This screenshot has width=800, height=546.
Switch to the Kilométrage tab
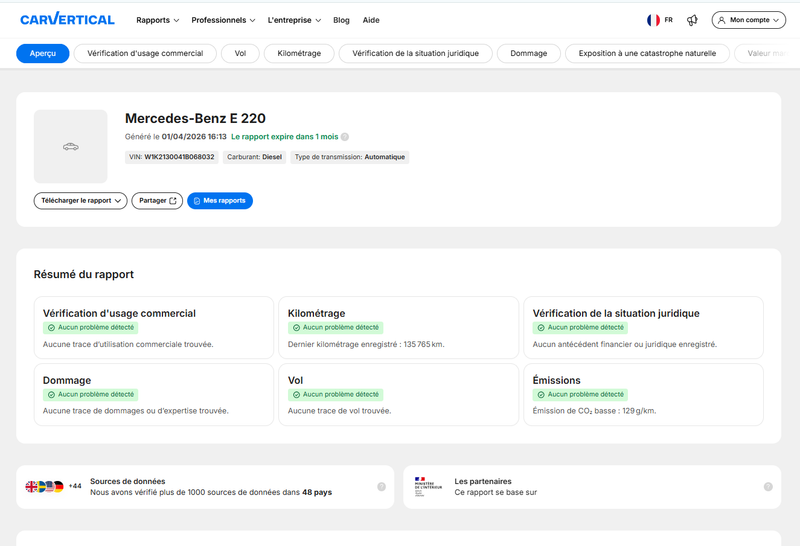point(299,53)
